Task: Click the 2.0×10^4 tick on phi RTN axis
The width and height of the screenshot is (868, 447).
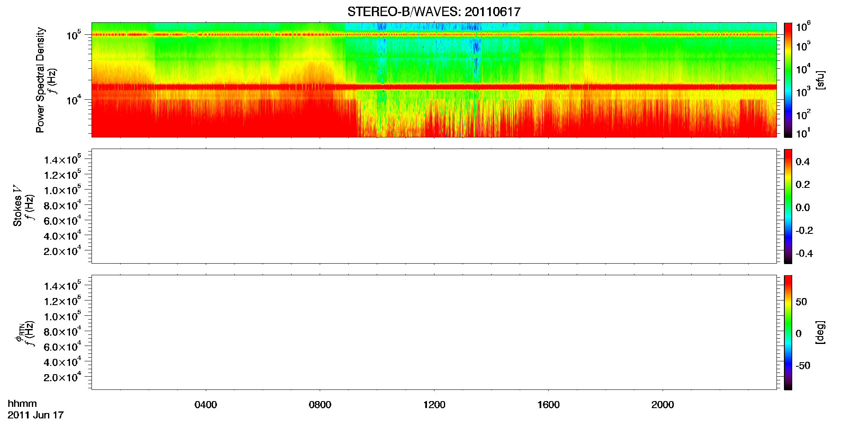Action: [x=63, y=376]
